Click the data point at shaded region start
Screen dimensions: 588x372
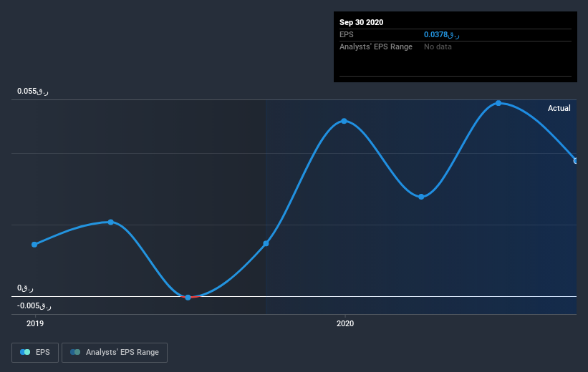coord(266,243)
